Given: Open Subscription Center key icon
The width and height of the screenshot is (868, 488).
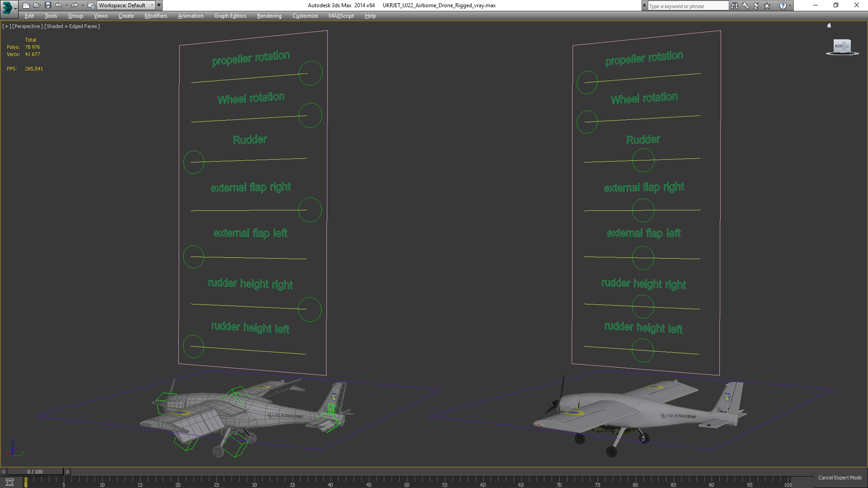Looking at the screenshot, I should pos(745,5).
